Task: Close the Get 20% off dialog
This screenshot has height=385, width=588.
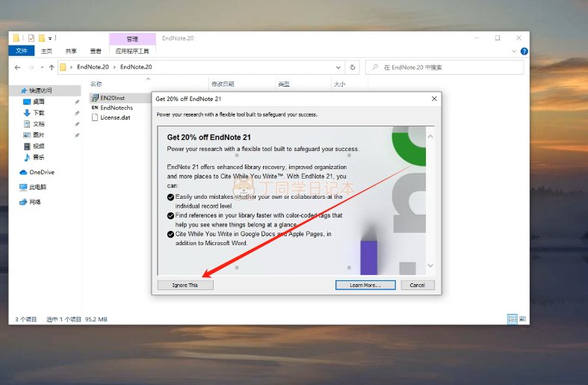Action: pos(434,99)
